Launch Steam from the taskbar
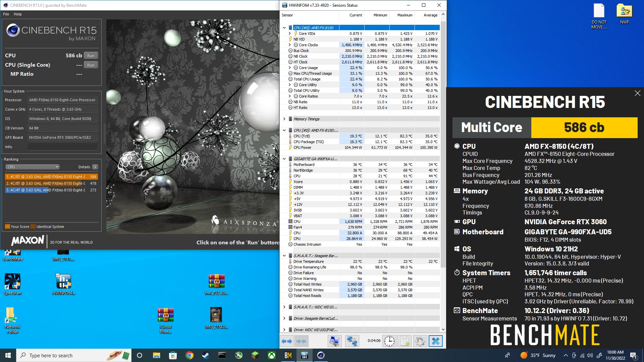 206,355
